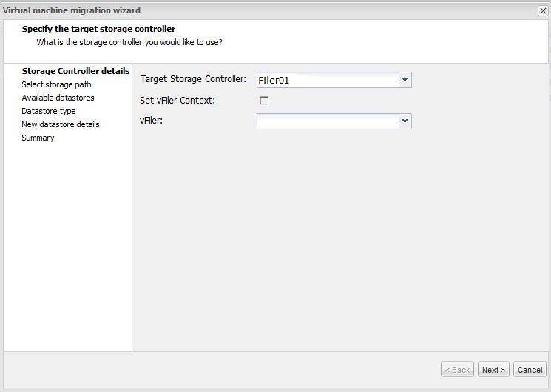Select the Storage Controller details step
Screen dimensions: 551x392
pos(75,71)
